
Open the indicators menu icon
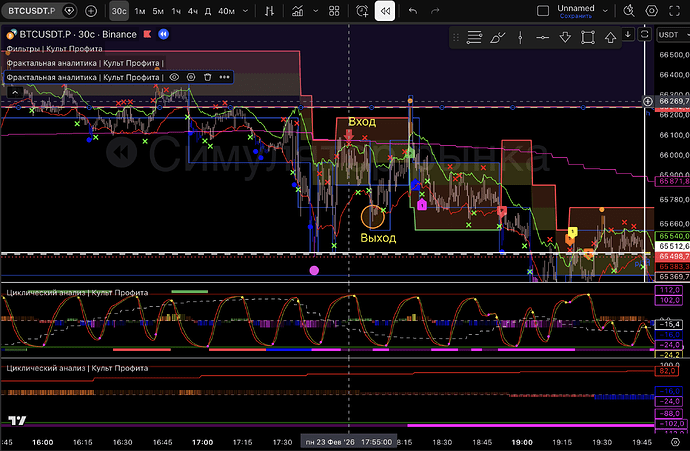click(298, 11)
